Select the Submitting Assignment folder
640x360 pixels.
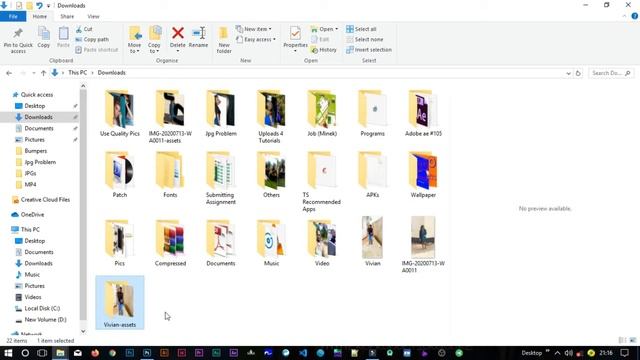tap(220, 178)
